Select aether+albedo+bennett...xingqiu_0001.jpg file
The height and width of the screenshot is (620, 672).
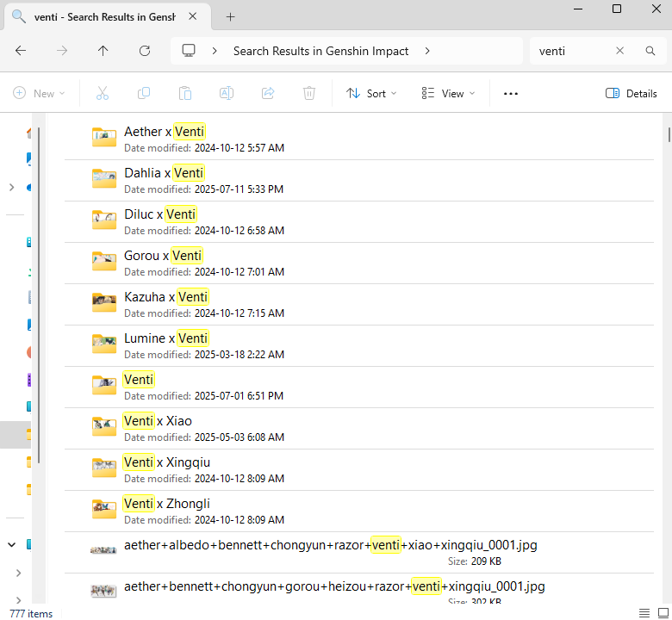point(359,553)
